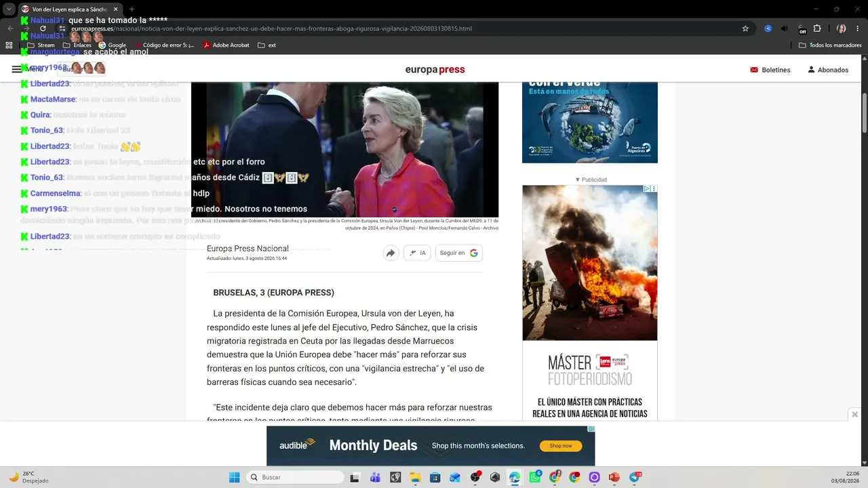Viewport: 868px width, 488px height.
Task: Click the address bar URL
Action: 271,28
